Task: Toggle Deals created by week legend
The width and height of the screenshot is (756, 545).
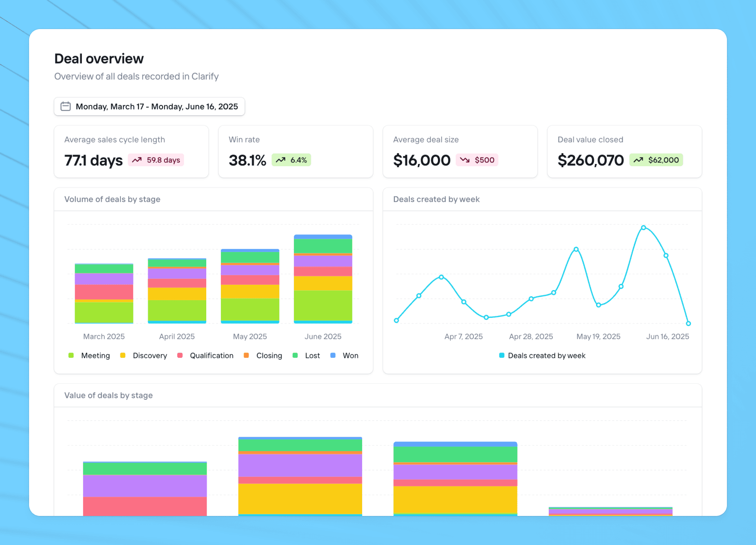Action: coord(542,356)
